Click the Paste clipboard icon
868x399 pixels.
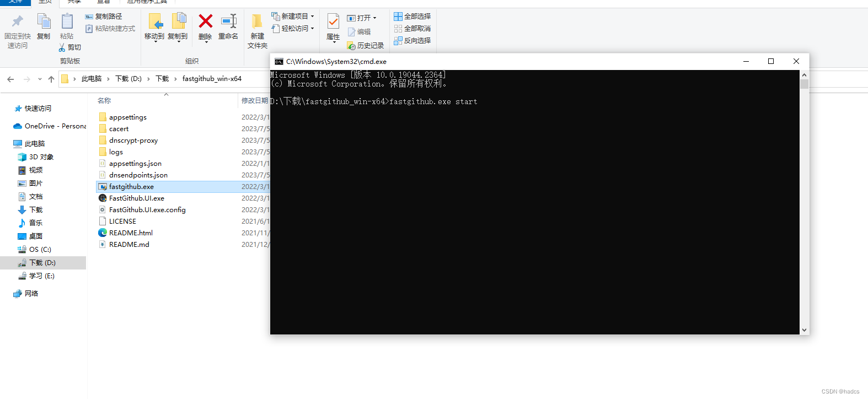pyautogui.click(x=67, y=21)
